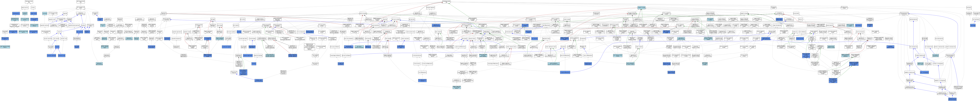Click the catalytic activity node
The height and width of the screenshot is (101, 980).
(x=25, y=8)
